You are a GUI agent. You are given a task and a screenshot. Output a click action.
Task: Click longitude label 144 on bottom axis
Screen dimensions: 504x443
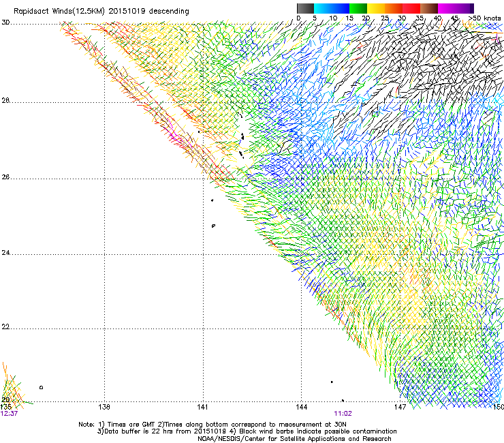301,408
